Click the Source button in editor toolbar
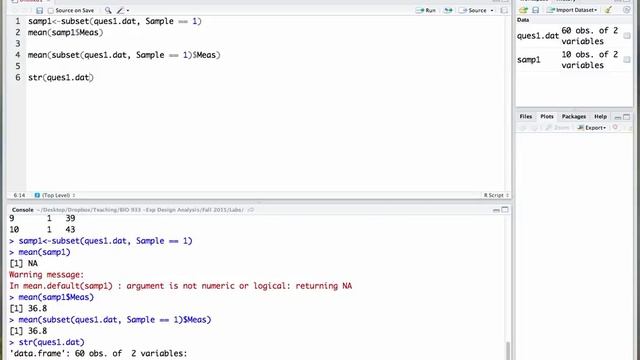 (x=473, y=10)
